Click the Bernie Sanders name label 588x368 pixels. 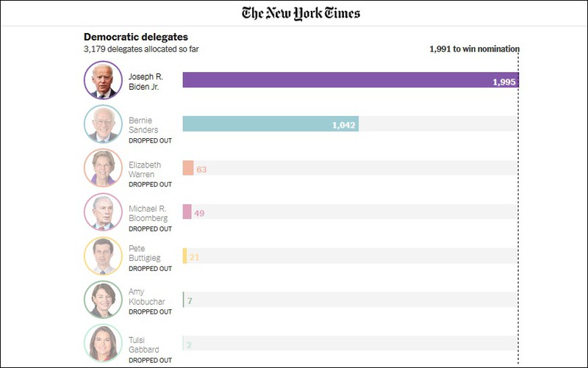pyautogui.click(x=143, y=125)
